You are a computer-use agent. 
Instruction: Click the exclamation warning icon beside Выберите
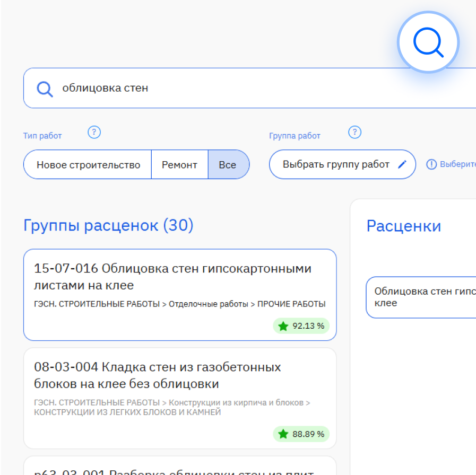(431, 164)
